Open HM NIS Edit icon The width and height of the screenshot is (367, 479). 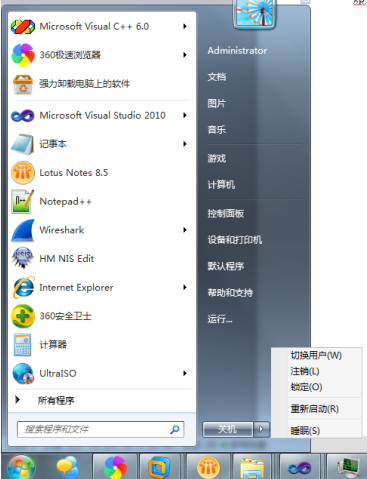[23, 258]
